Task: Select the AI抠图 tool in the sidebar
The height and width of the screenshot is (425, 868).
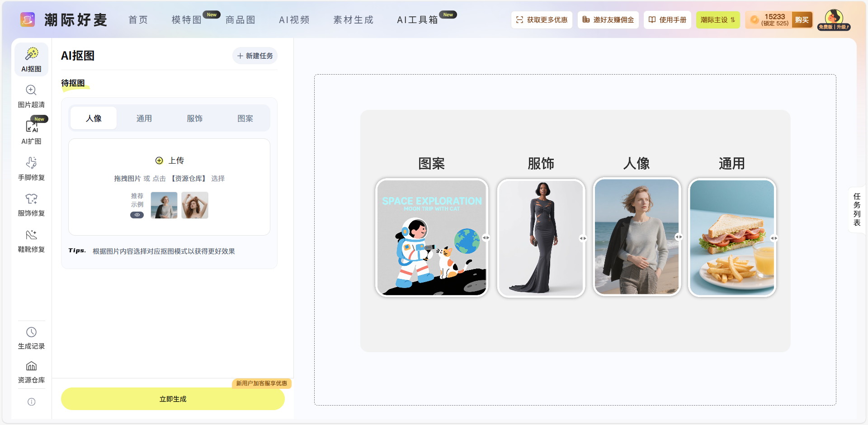Action: (x=31, y=59)
